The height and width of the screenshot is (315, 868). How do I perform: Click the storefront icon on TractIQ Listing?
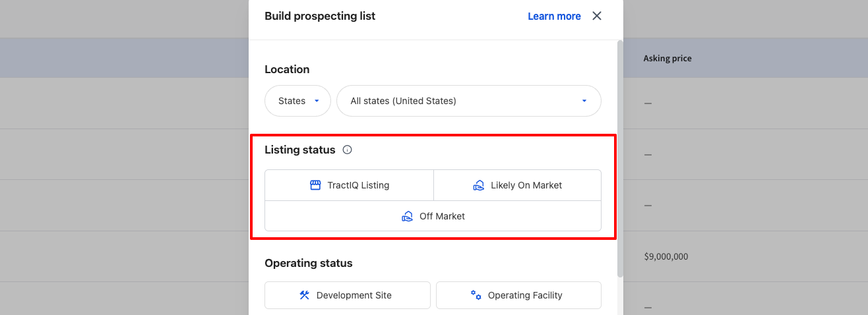315,185
